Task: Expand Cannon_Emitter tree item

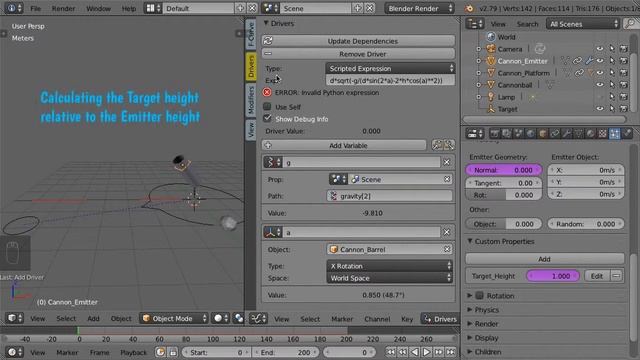Action: click(478, 61)
